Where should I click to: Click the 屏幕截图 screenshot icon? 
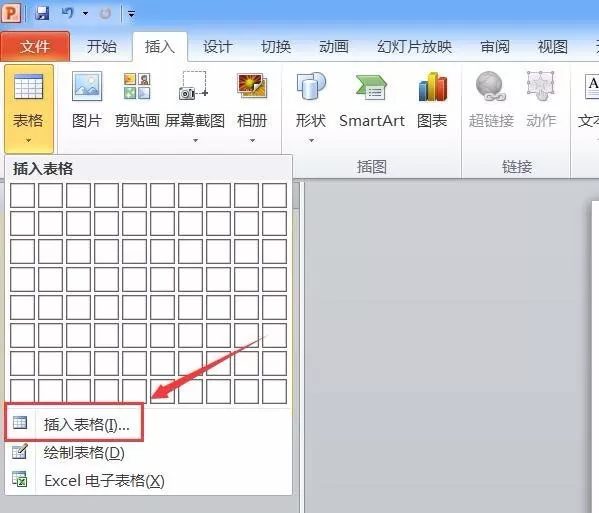coord(194,86)
